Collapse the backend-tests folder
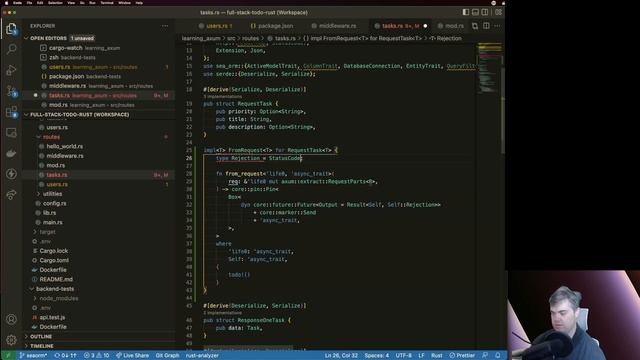640x360 pixels. pyautogui.click(x=55, y=289)
